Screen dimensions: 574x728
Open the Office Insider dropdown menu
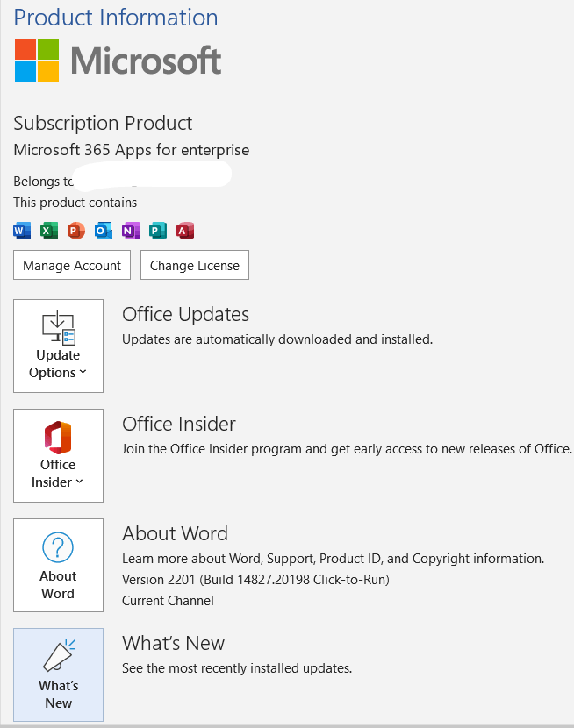[x=59, y=455]
